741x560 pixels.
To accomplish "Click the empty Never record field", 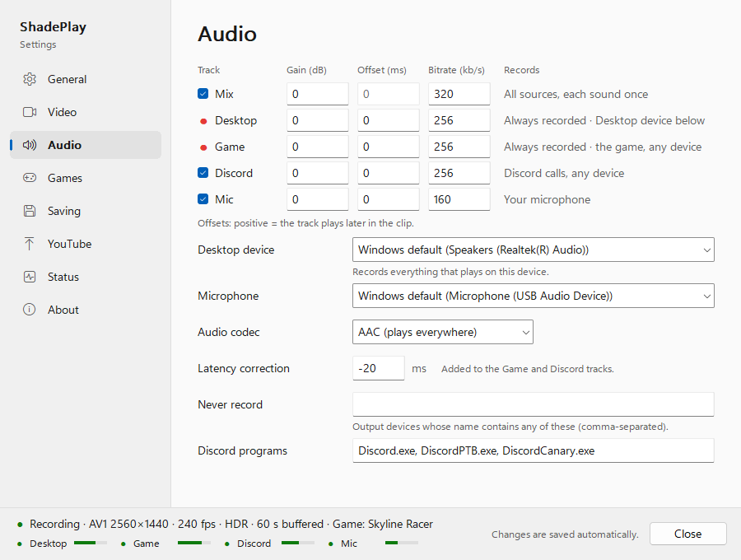I will pyautogui.click(x=533, y=404).
